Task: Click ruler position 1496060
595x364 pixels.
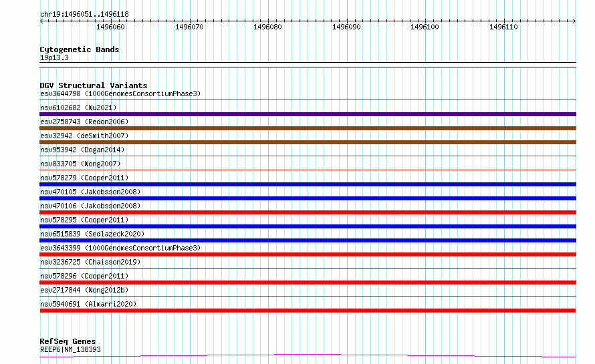Action: point(110,27)
